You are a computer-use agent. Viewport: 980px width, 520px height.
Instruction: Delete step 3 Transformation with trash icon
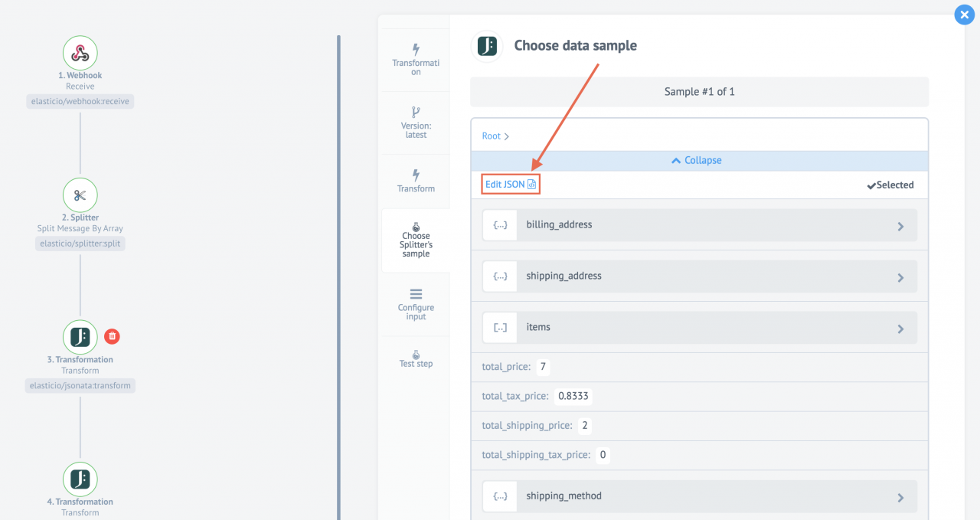112,336
